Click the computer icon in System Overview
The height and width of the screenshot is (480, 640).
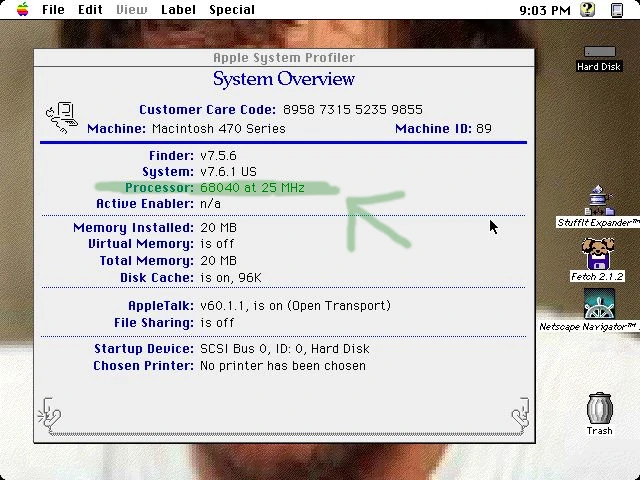62,117
